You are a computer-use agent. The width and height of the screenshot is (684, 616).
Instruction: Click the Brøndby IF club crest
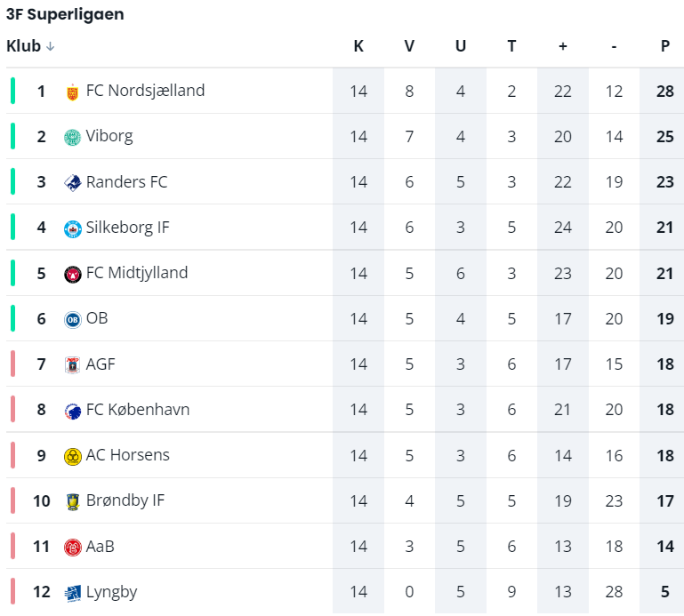[73, 501]
